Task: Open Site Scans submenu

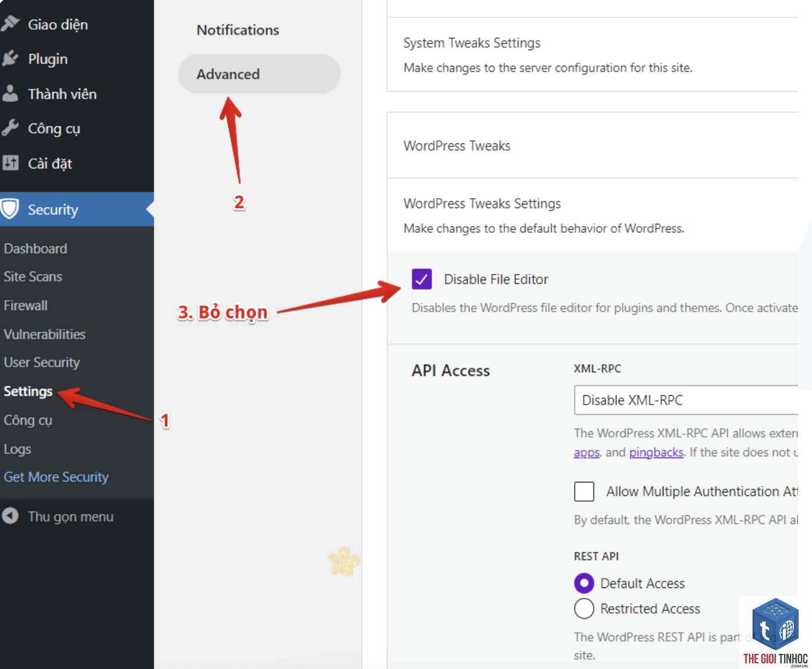Action: pos(33,276)
